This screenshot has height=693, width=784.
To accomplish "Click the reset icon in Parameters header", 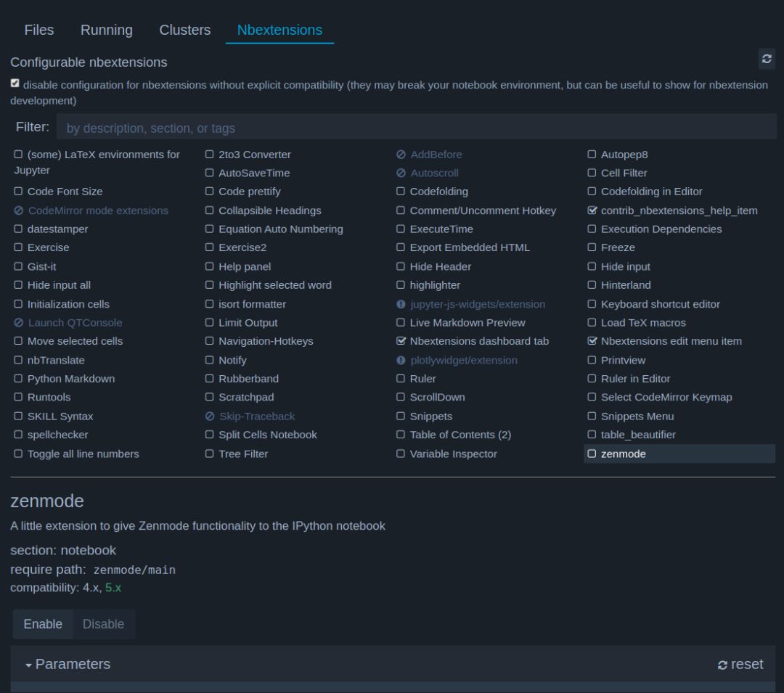I will [x=722, y=664].
